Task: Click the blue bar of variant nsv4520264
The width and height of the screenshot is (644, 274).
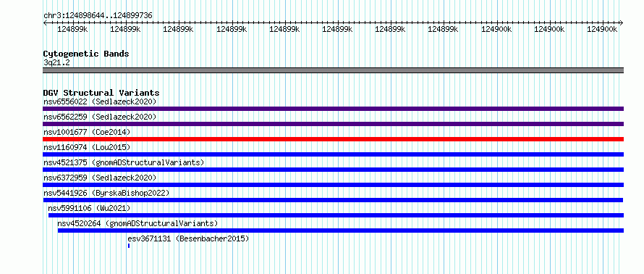Action: [341, 231]
